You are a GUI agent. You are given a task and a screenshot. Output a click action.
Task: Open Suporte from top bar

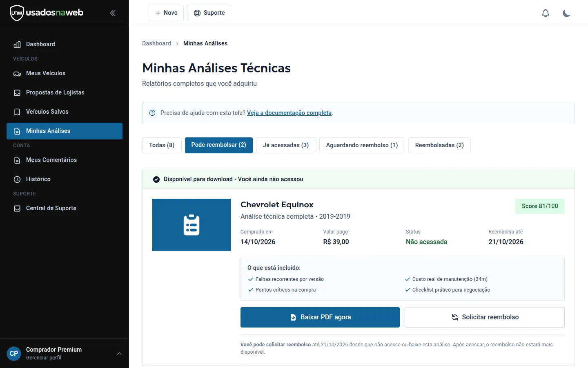point(209,13)
